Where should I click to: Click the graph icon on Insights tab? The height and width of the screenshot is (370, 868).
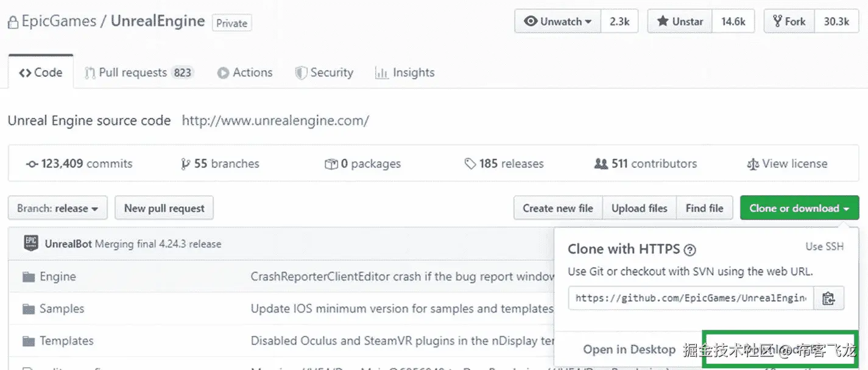click(382, 73)
